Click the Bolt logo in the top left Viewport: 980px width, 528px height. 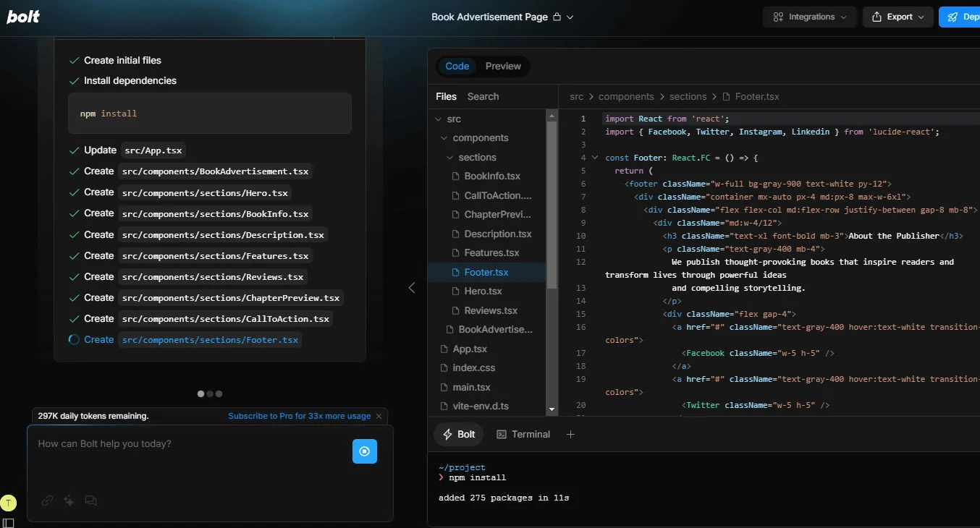[x=22, y=17]
